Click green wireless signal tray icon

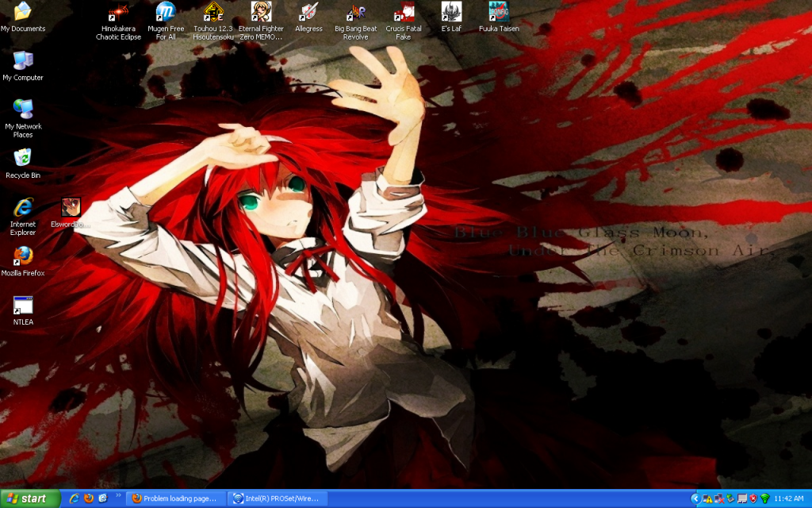pos(765,498)
